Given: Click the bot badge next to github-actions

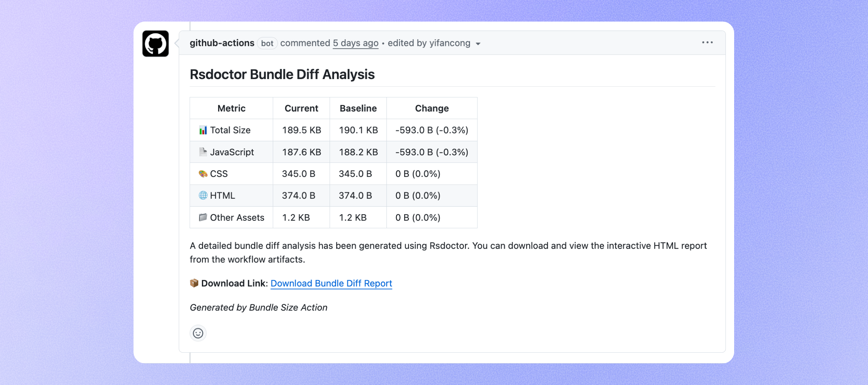Looking at the screenshot, I should point(267,43).
